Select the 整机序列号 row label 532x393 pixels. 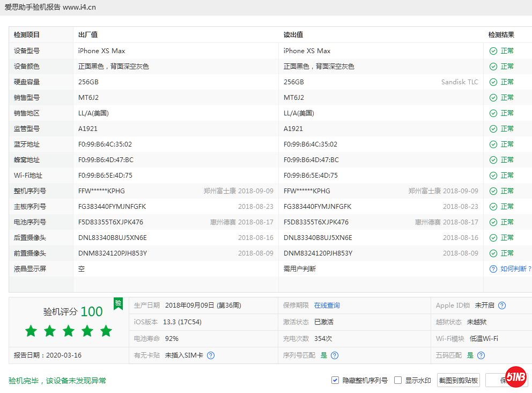(x=30, y=191)
